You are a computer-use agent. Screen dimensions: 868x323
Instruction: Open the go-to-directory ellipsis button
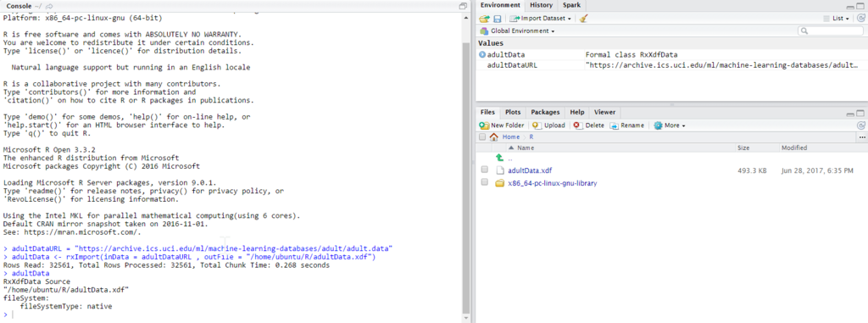click(862, 136)
